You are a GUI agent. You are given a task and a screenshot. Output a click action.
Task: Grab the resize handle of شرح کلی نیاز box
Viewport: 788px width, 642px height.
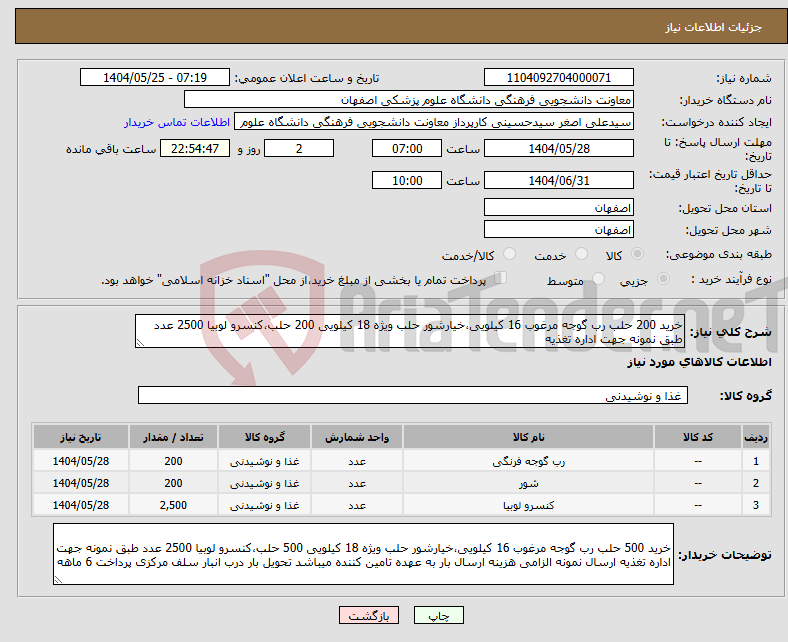pyautogui.click(x=140, y=343)
